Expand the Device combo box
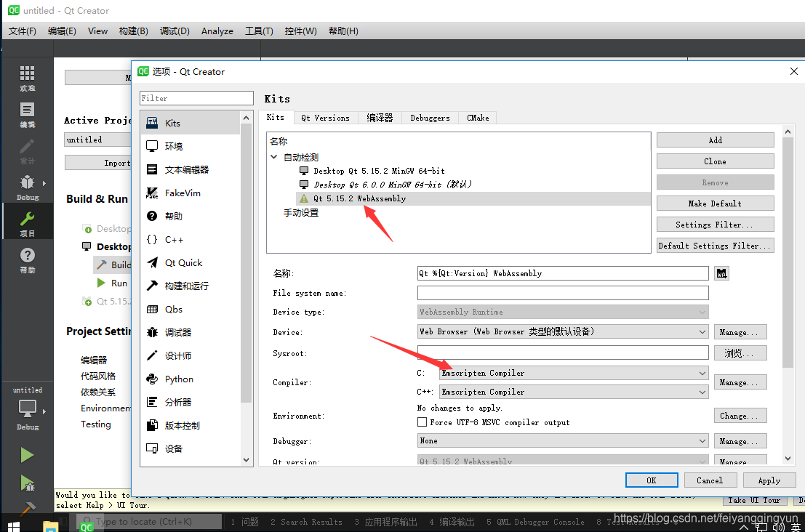This screenshot has height=532, width=805. point(563,331)
